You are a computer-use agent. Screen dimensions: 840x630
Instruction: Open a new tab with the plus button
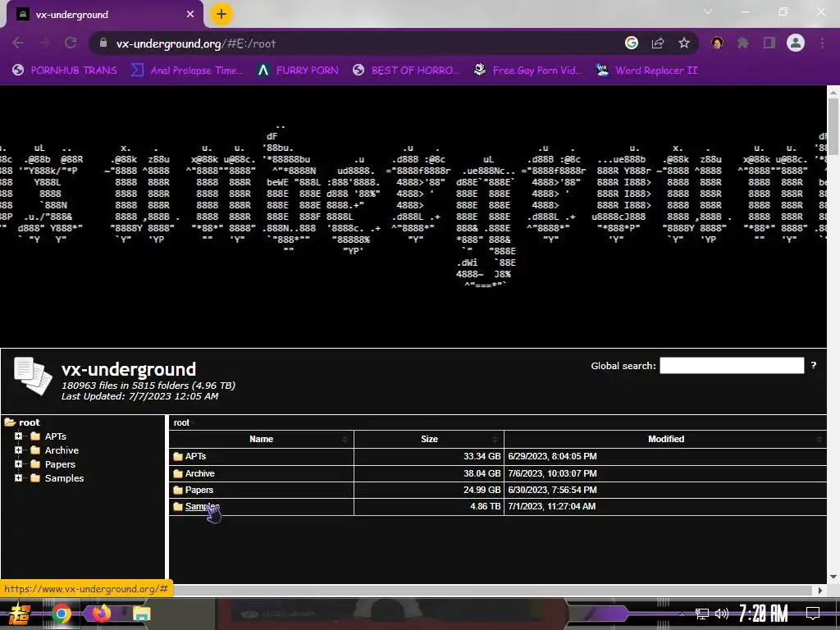tap(221, 15)
